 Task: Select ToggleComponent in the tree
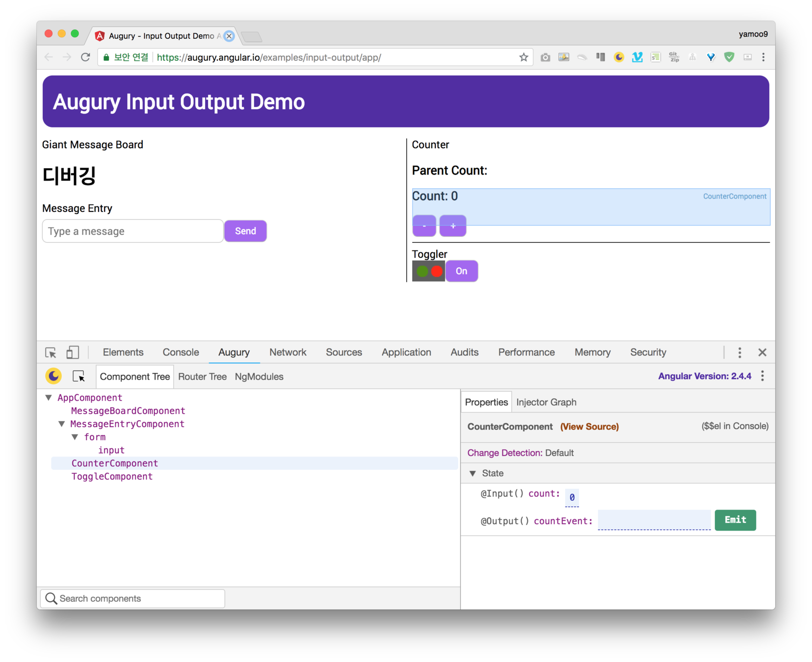(x=112, y=476)
